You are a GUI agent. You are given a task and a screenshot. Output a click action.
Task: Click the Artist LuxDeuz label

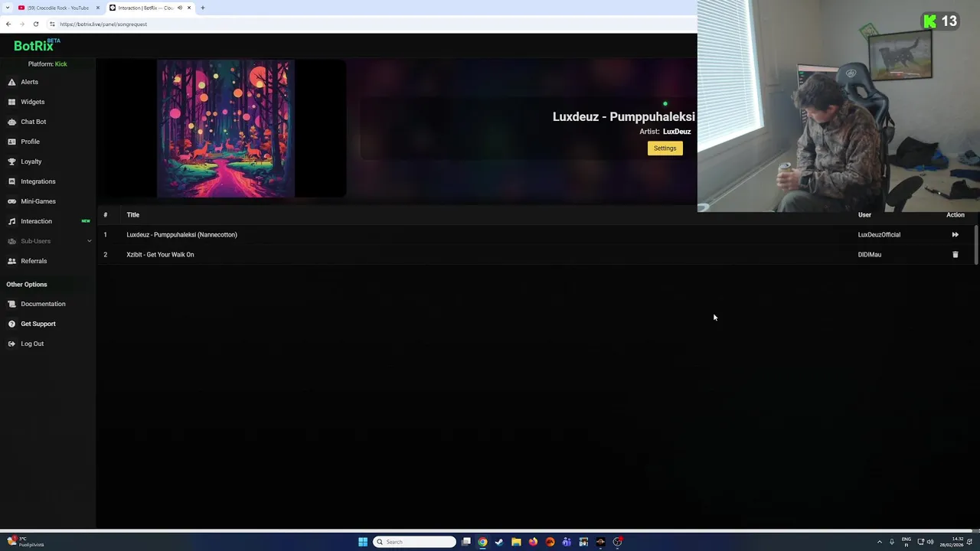click(665, 132)
